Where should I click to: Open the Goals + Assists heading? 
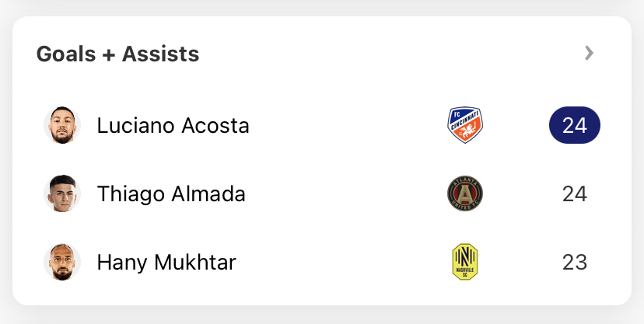point(118,54)
